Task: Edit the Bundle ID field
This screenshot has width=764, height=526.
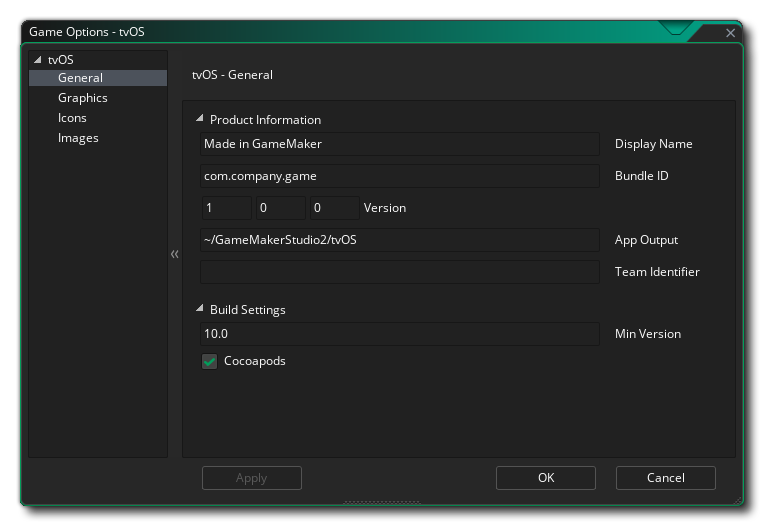Action: click(400, 176)
